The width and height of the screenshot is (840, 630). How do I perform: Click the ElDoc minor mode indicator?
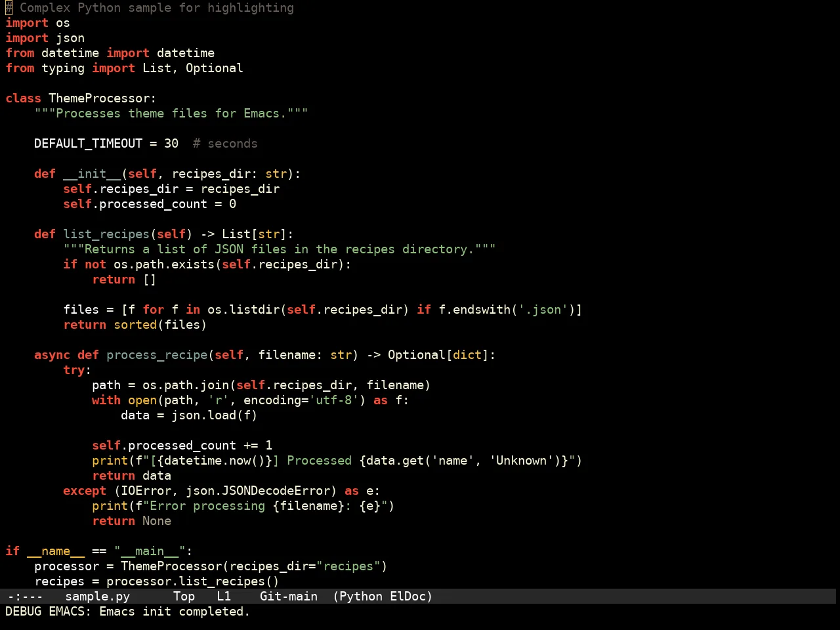pyautogui.click(x=408, y=597)
